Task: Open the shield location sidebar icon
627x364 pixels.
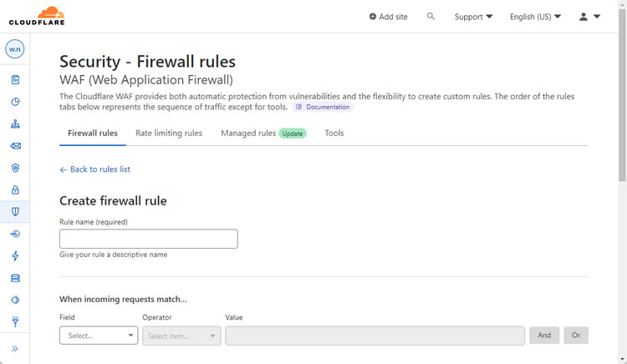Action: (15, 168)
